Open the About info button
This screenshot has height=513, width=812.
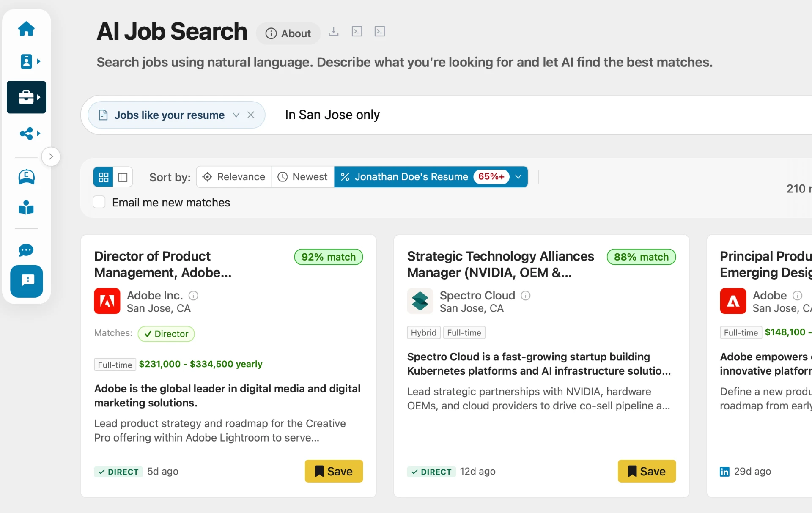click(288, 33)
